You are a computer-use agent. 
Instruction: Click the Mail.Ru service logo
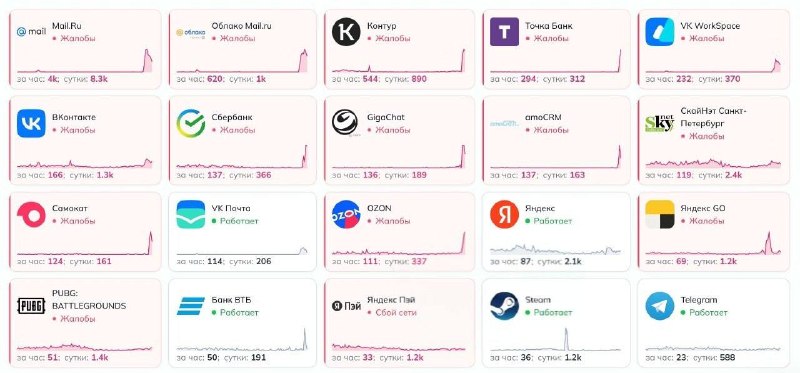click(x=31, y=32)
